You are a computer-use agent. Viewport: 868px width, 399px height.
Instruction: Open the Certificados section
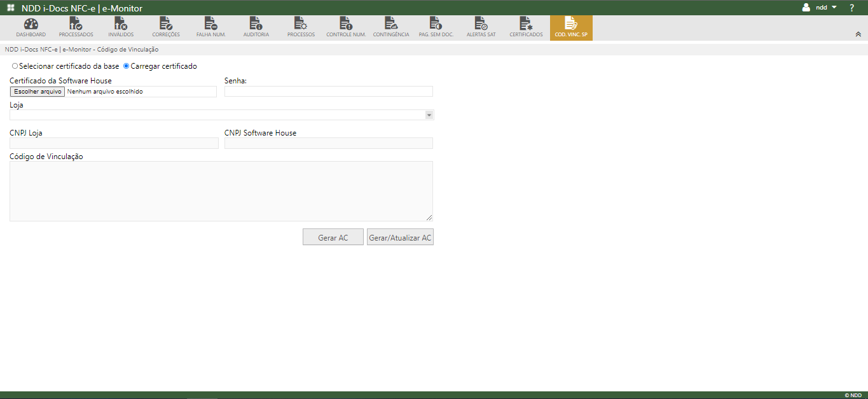tap(526, 28)
